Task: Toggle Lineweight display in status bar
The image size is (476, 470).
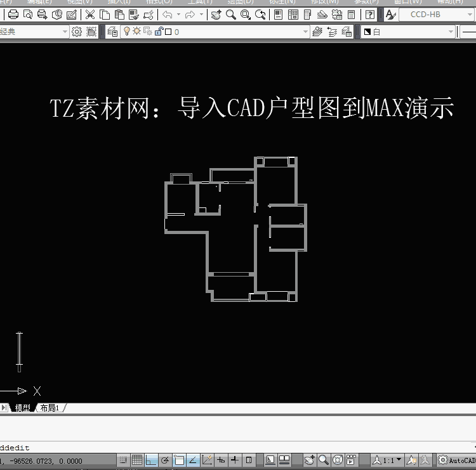Action: 235,460
